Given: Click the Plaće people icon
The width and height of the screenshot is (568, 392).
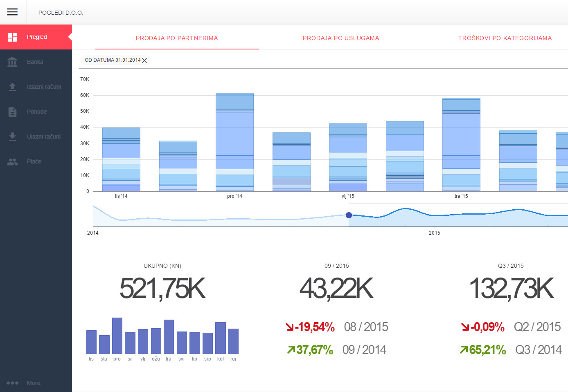Looking at the screenshot, I should click(x=12, y=161).
